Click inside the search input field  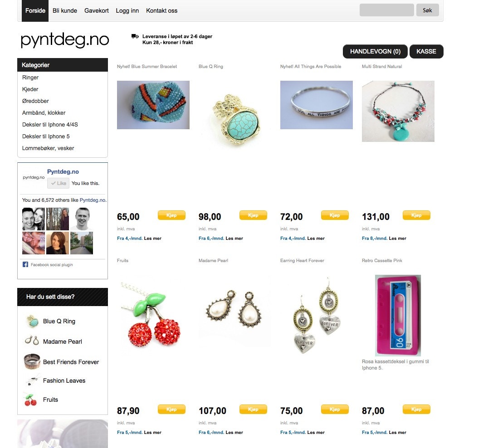(x=386, y=10)
